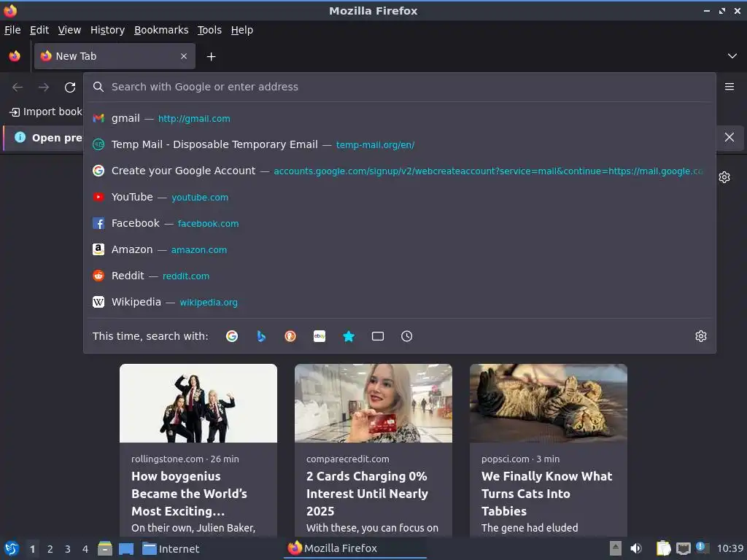The image size is (747, 560).
Task: Open the View menu
Action: click(x=69, y=30)
